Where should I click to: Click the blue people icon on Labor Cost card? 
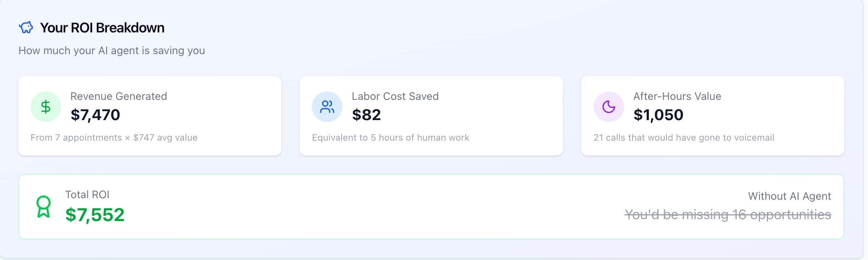[x=327, y=107]
